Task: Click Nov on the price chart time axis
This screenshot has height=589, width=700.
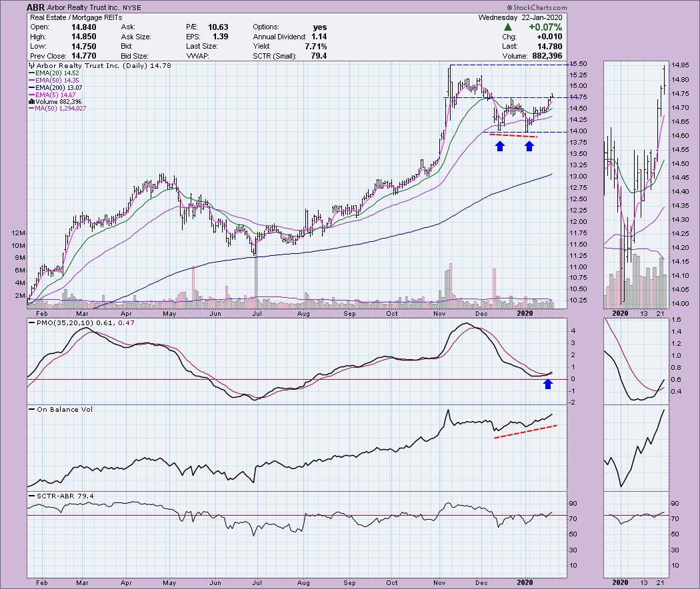Action: (x=440, y=314)
